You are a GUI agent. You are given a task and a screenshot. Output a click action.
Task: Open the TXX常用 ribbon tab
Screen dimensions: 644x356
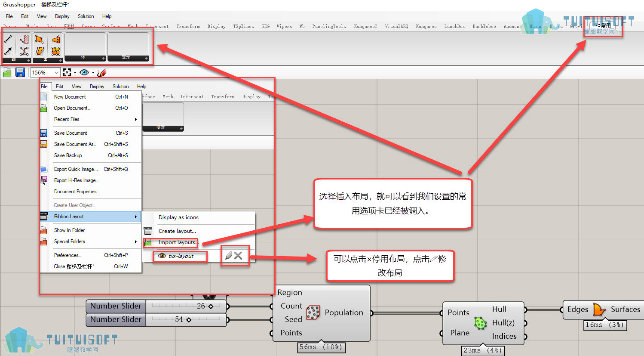pos(601,26)
